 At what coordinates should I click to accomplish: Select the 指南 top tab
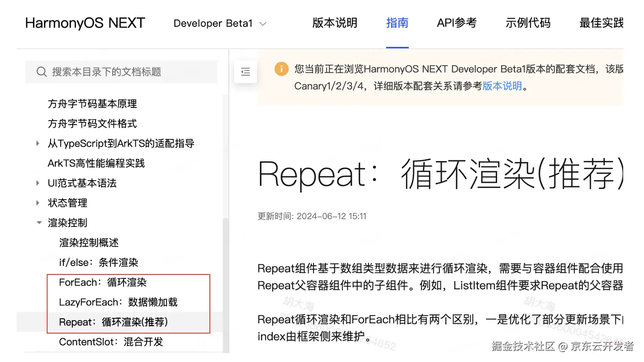[397, 23]
